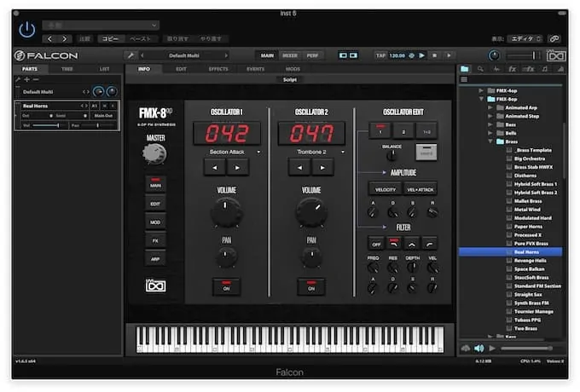The image size is (580, 392).
Task: Select oscillator edit button 1+2
Action: click(426, 130)
